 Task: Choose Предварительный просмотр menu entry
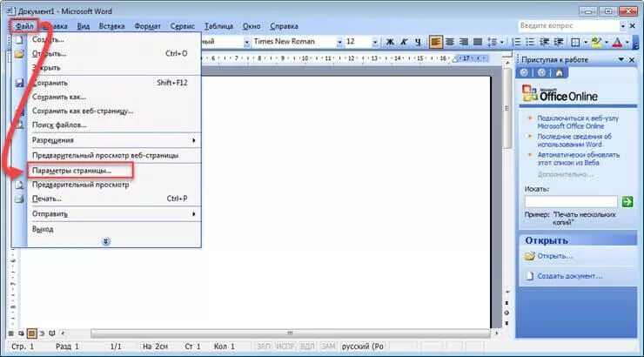[x=115, y=185]
